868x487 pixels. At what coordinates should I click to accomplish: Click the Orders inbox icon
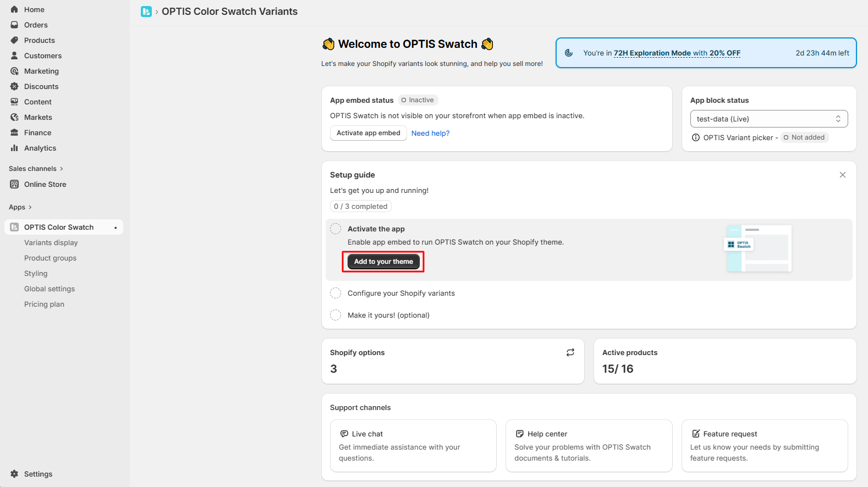(14, 25)
